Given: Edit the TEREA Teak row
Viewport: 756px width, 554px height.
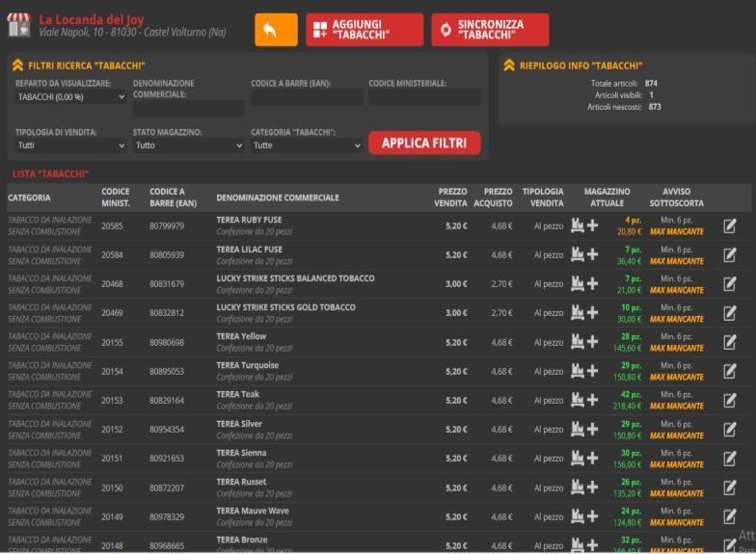Looking at the screenshot, I should [729, 401].
